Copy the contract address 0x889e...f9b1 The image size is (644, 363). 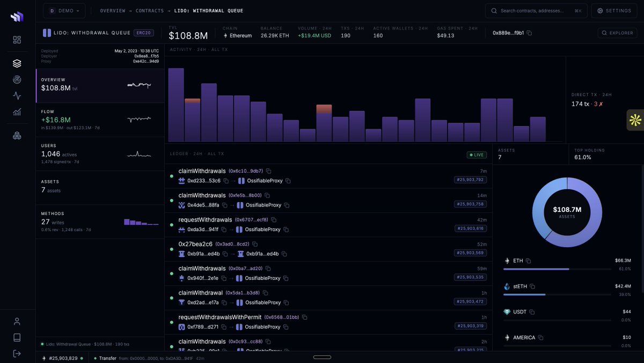pyautogui.click(x=529, y=33)
